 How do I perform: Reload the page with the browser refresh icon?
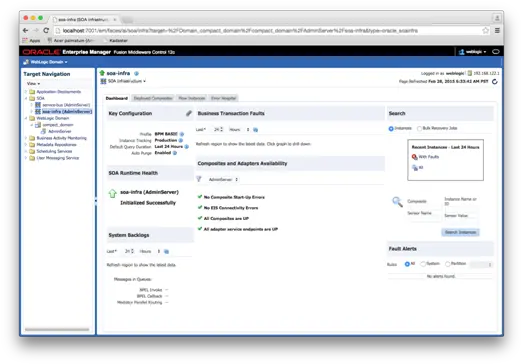(x=46, y=30)
